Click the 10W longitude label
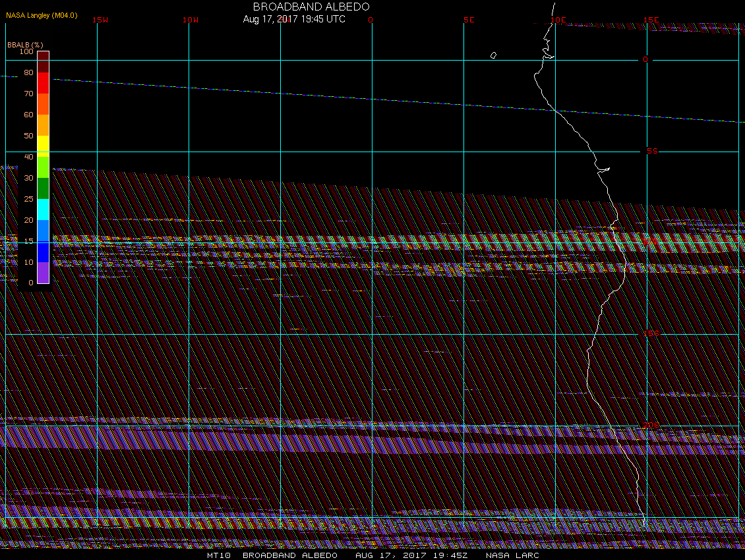 191,20
